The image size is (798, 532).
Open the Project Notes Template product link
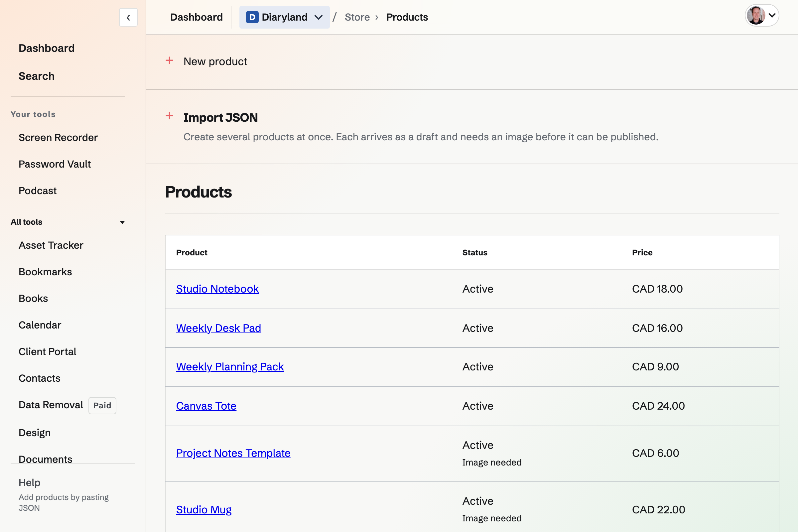(233, 453)
